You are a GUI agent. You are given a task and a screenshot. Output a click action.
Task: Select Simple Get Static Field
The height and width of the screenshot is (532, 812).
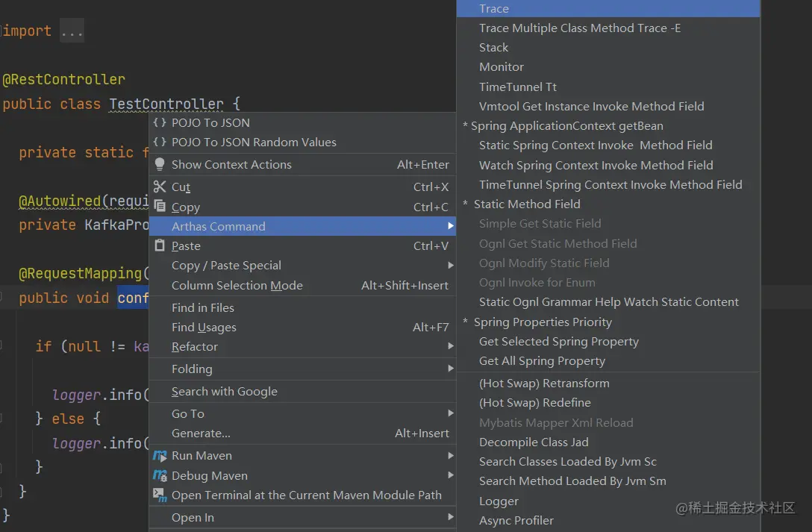[x=608, y=224]
